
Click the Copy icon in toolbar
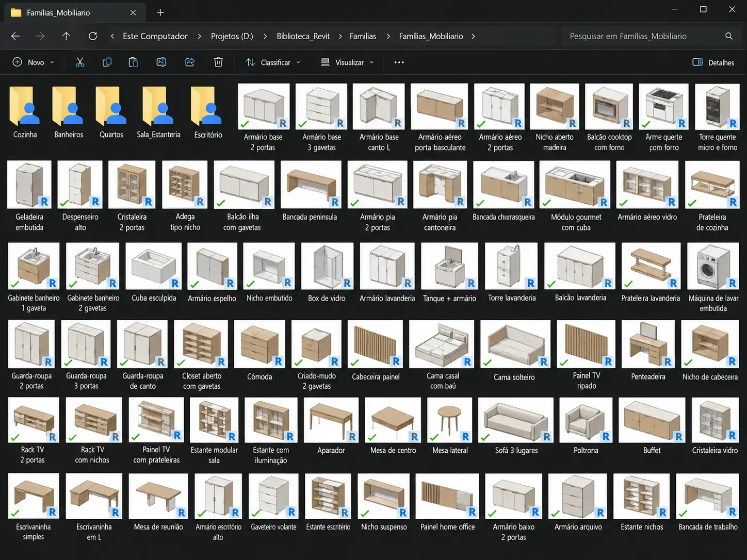[x=107, y=62]
